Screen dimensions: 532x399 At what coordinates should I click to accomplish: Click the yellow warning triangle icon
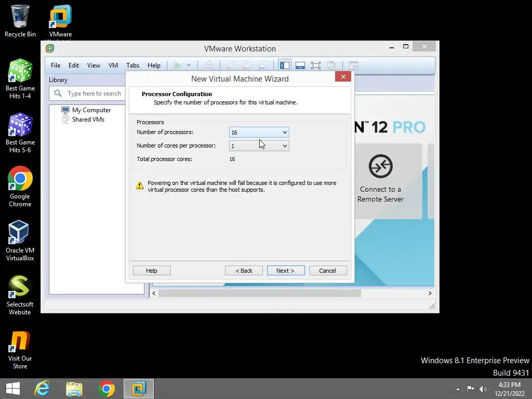point(139,185)
